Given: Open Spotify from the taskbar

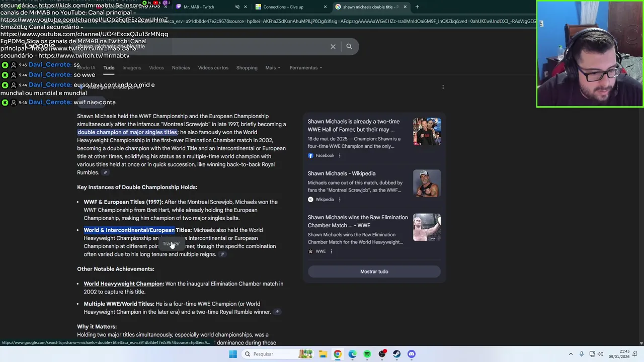Looking at the screenshot, I should (367, 354).
